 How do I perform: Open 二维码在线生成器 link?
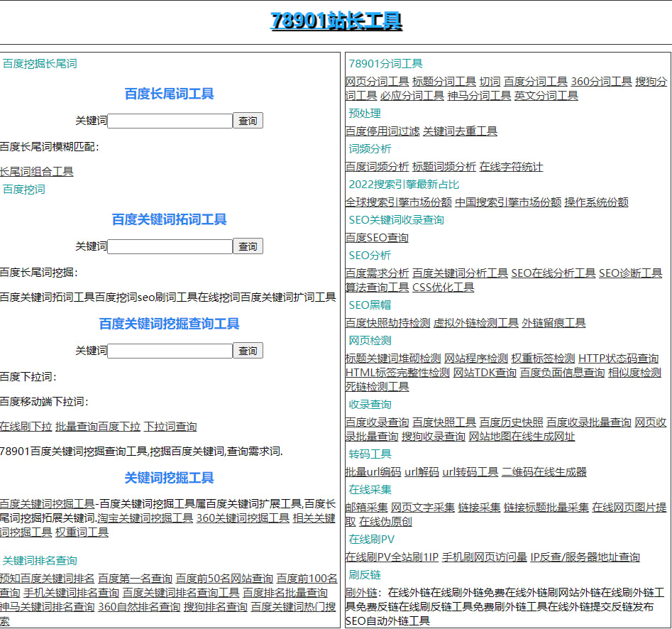[x=544, y=472]
